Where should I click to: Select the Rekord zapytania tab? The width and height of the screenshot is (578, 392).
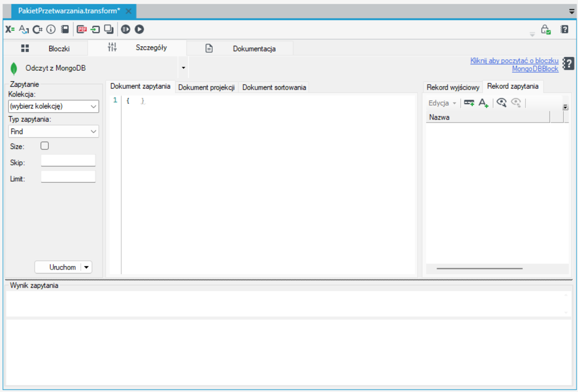(513, 86)
